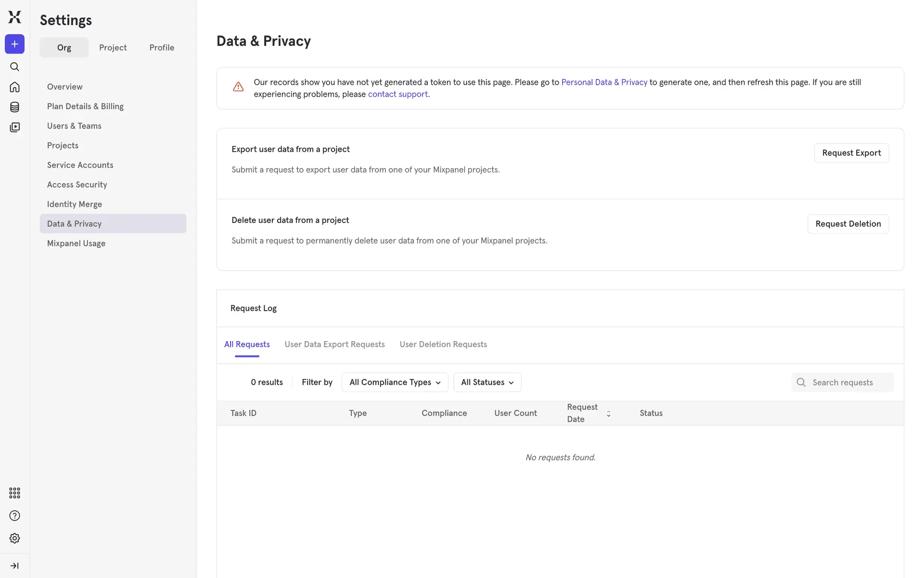
Task: Click the Request Export button
Action: (851, 153)
